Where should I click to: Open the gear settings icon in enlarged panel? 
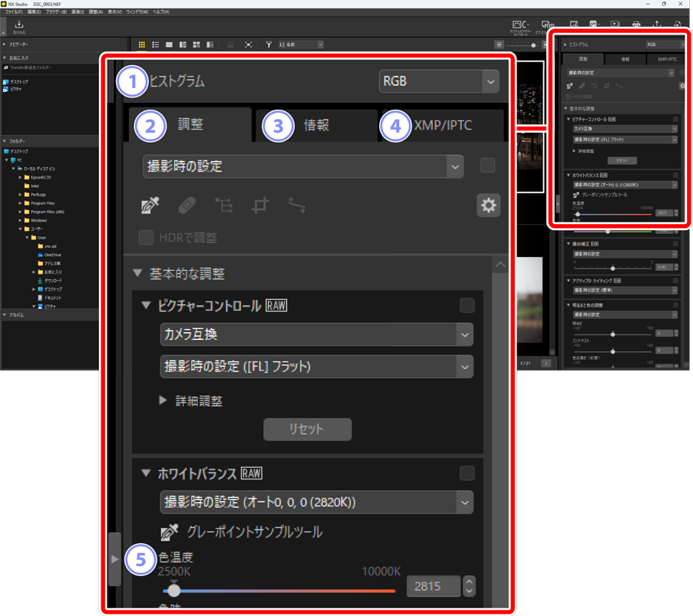(x=488, y=206)
